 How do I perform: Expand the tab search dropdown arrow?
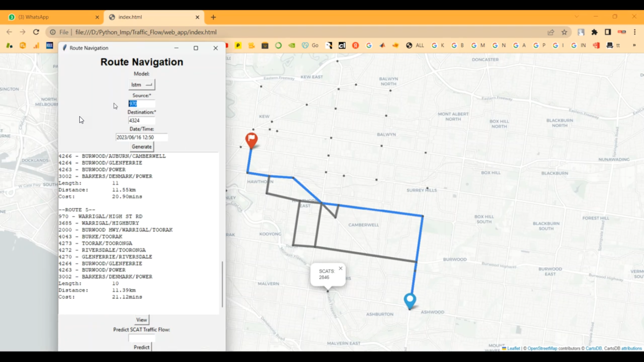tap(577, 17)
